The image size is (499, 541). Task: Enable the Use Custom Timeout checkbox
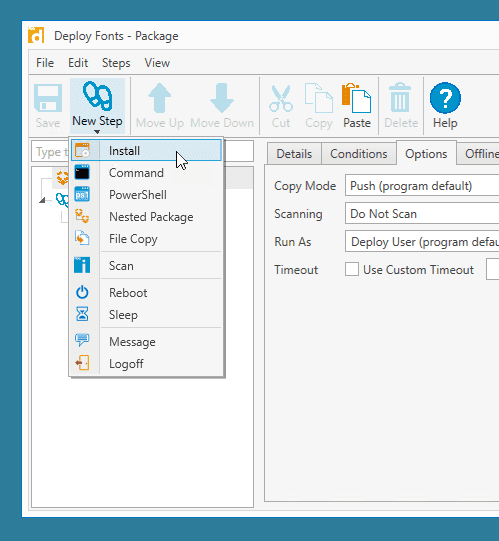point(352,269)
